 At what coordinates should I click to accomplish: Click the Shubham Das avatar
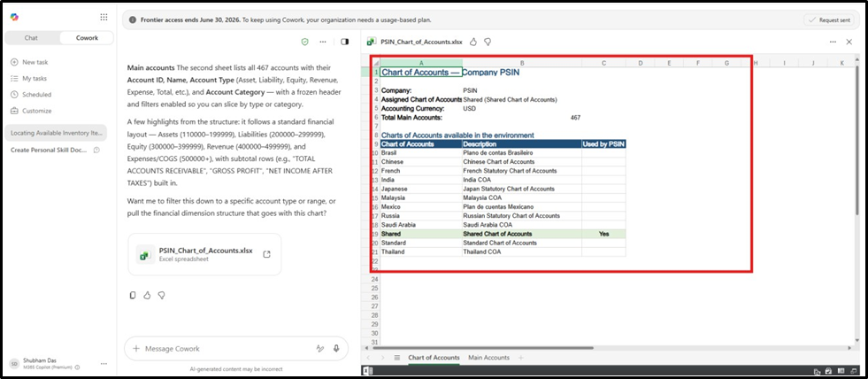14,363
